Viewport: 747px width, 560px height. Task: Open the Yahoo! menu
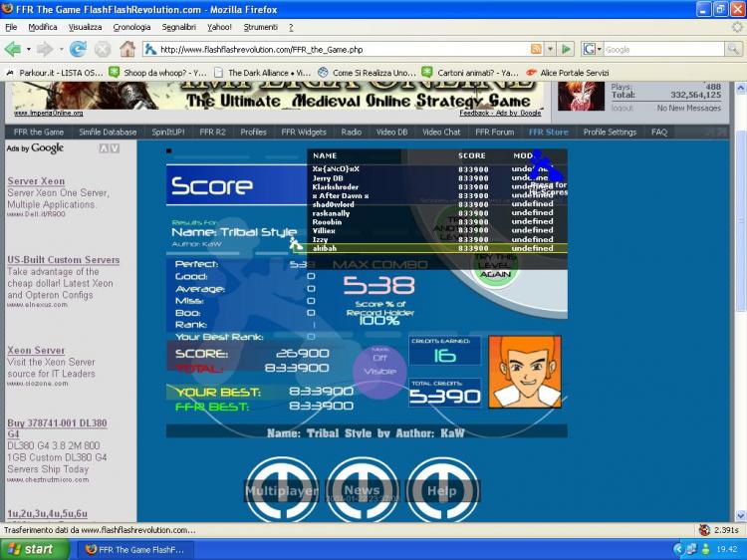coord(219,27)
